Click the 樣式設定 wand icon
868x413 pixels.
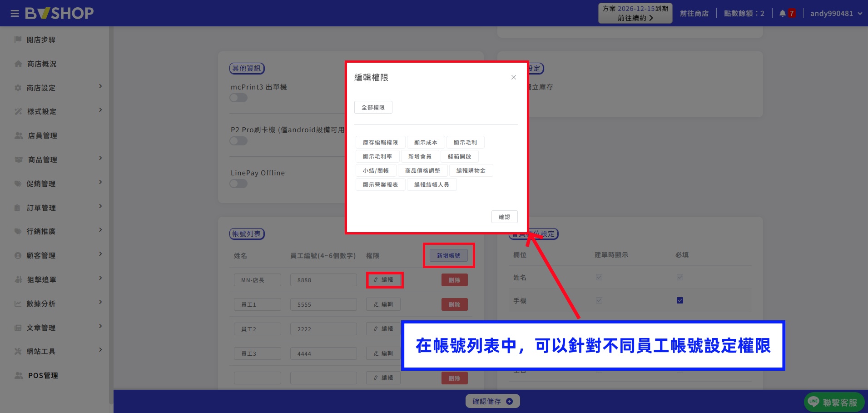[x=18, y=111]
